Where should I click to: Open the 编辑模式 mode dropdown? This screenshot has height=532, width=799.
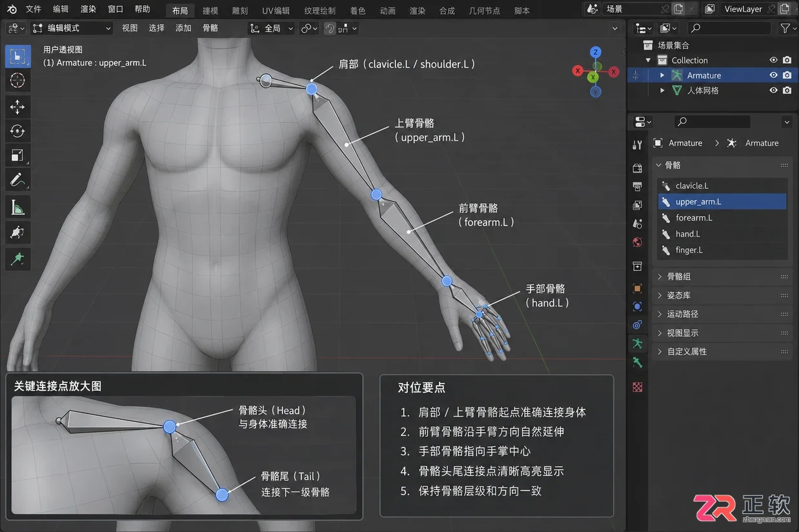click(x=72, y=28)
